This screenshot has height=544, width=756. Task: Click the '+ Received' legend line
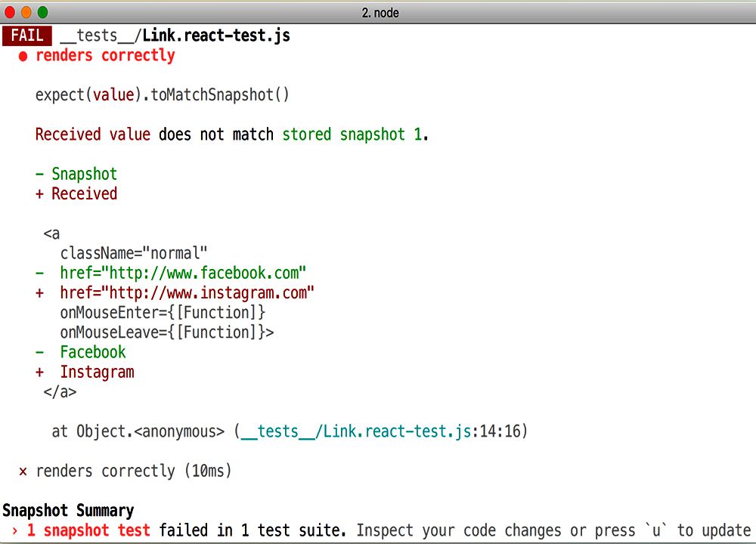tap(76, 193)
